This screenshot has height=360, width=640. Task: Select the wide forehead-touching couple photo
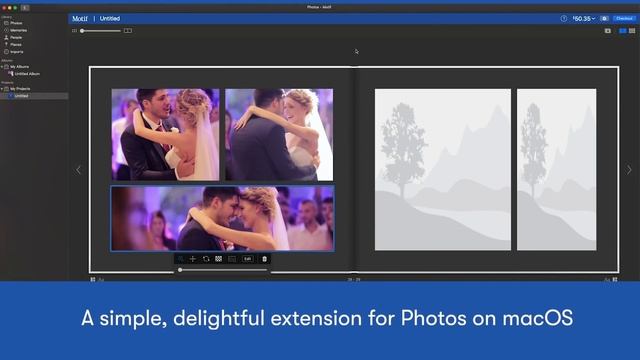222,218
